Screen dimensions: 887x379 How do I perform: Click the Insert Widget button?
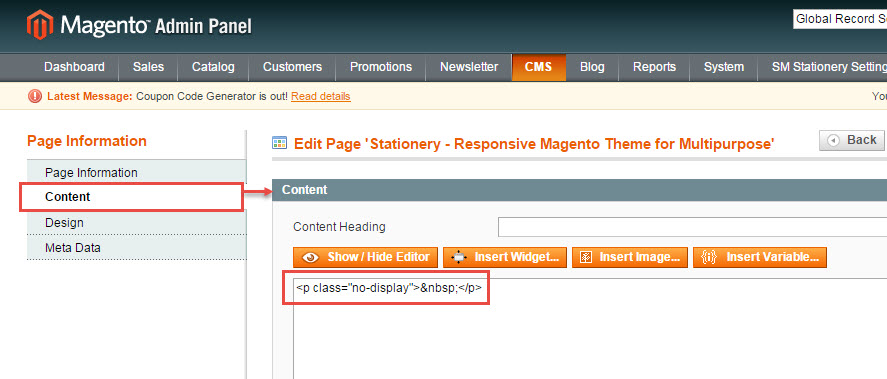point(505,257)
